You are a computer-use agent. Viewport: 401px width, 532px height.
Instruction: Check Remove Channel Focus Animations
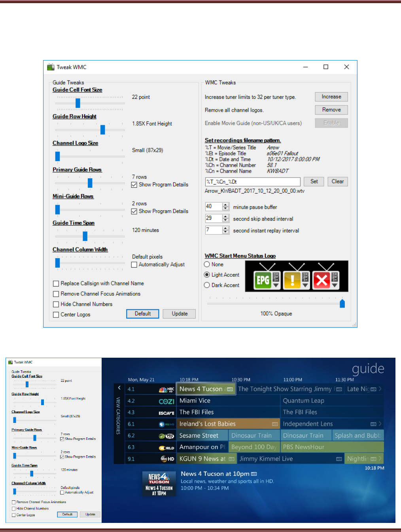(x=56, y=294)
